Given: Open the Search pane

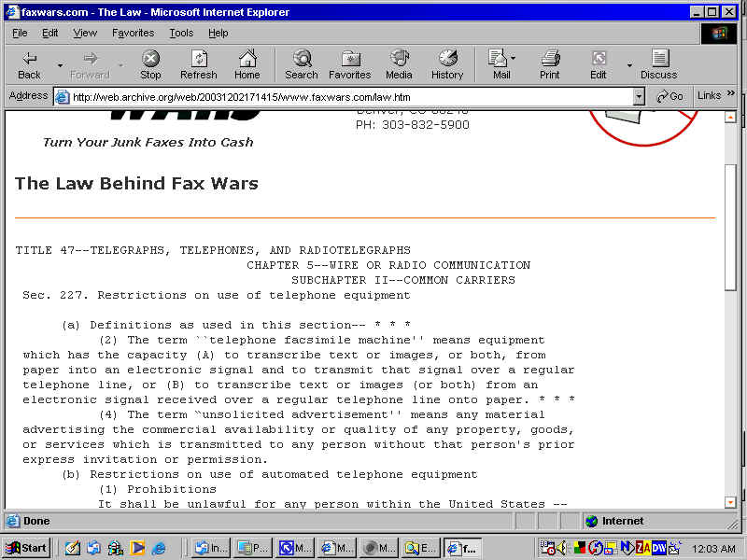Looking at the screenshot, I should click(302, 65).
